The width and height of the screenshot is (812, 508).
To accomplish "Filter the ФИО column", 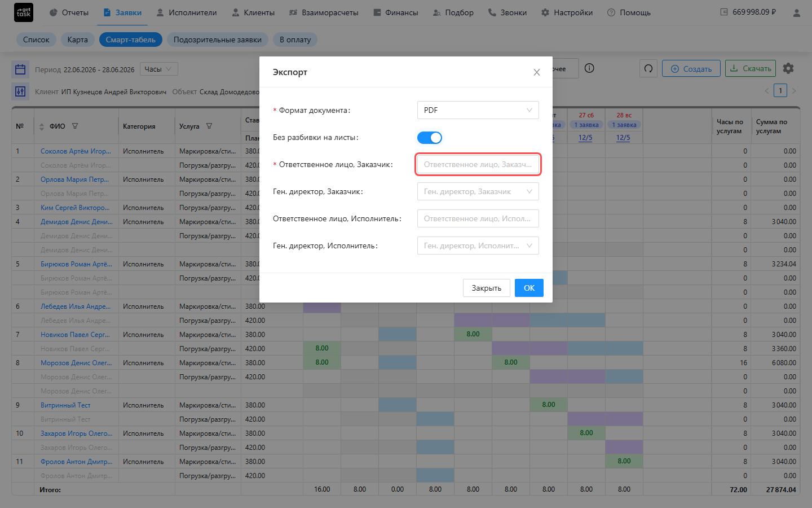I will (x=75, y=126).
